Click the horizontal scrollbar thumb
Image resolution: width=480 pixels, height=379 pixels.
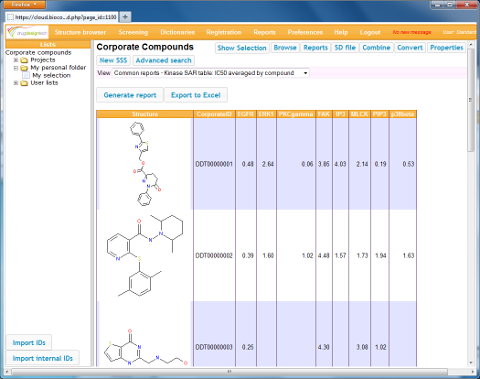pos(229,371)
